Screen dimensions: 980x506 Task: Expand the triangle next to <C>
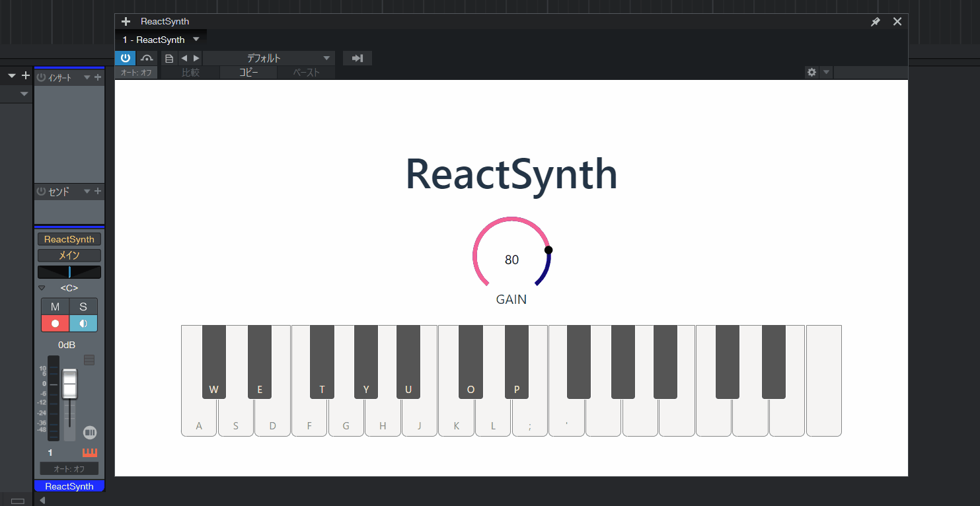click(x=42, y=288)
